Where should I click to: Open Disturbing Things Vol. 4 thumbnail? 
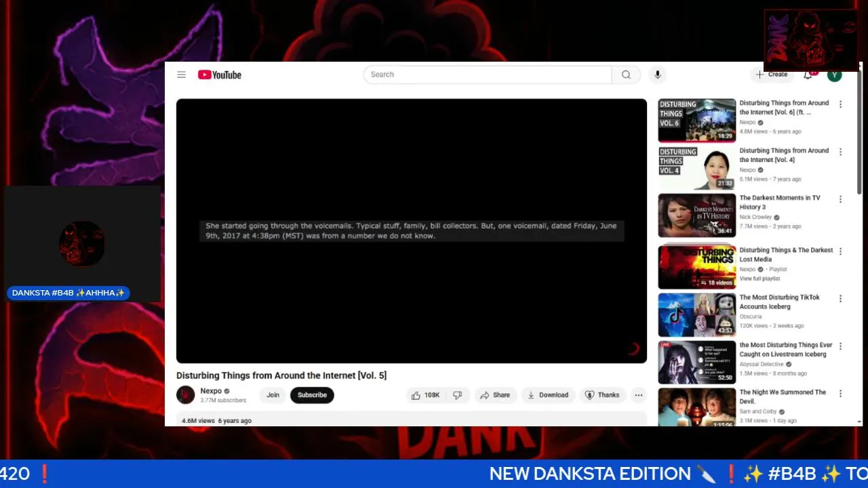[696, 167]
